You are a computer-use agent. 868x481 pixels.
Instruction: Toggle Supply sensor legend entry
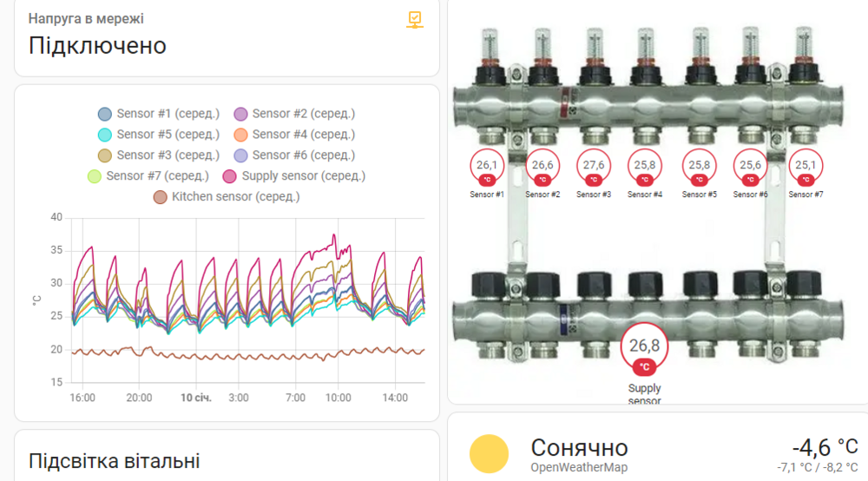point(294,176)
